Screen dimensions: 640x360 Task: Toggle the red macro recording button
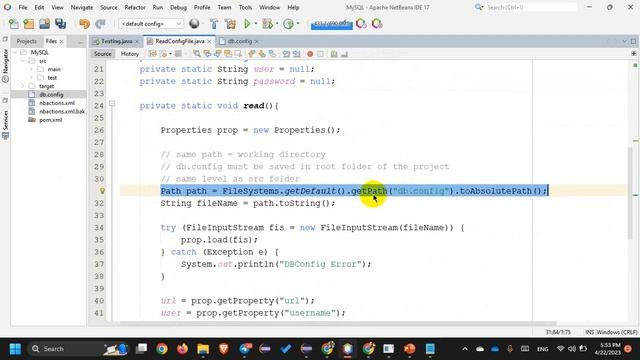click(310, 54)
